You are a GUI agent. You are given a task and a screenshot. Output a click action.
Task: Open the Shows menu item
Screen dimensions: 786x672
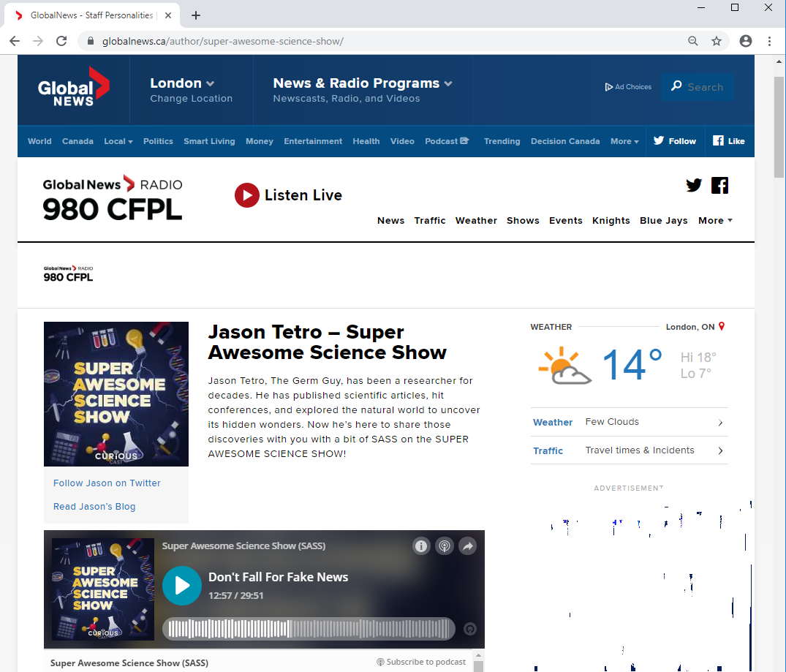tap(523, 221)
